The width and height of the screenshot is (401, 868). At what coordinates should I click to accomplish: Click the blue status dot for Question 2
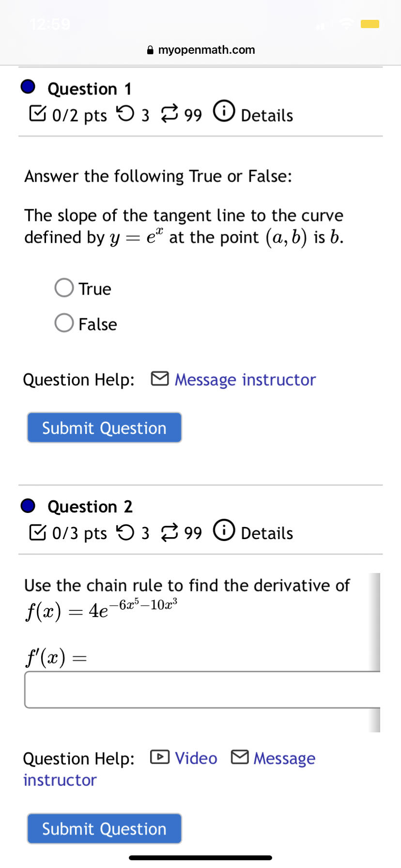tap(28, 505)
